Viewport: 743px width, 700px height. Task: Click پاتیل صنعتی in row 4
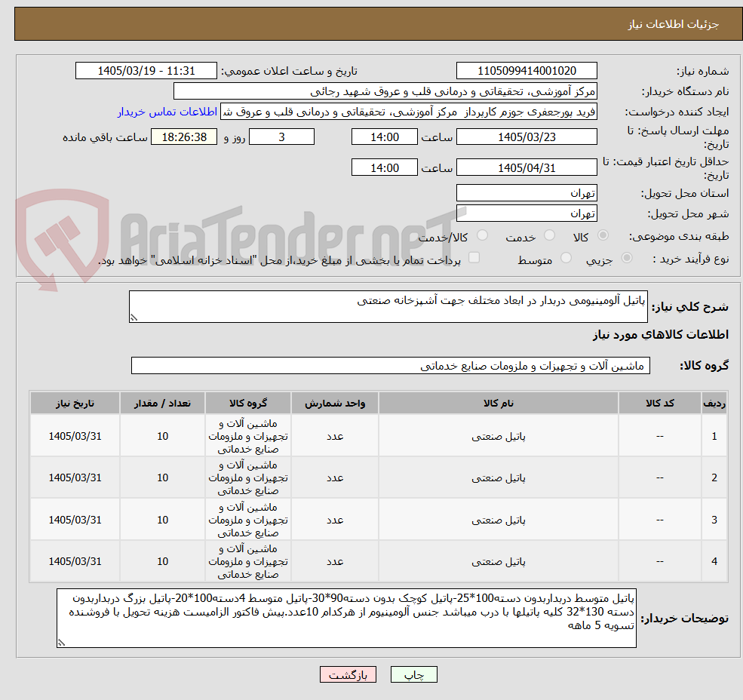pos(499,562)
